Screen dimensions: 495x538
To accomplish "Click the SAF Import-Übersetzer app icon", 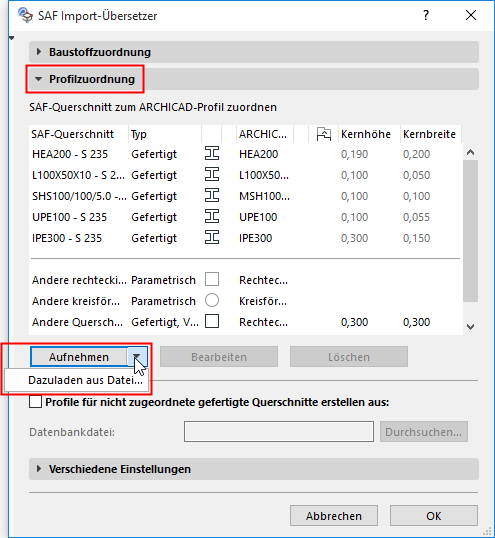I will [x=25, y=15].
